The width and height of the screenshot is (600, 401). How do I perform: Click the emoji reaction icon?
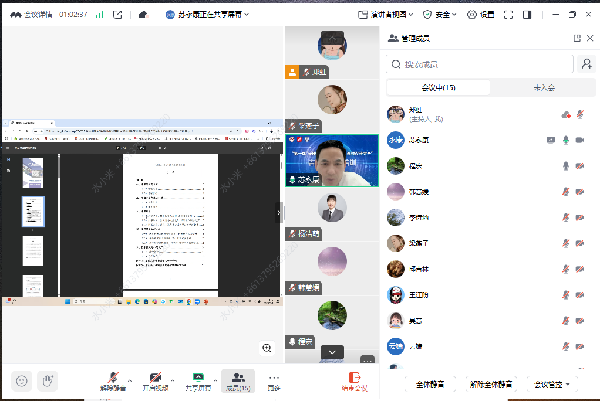(x=21, y=380)
